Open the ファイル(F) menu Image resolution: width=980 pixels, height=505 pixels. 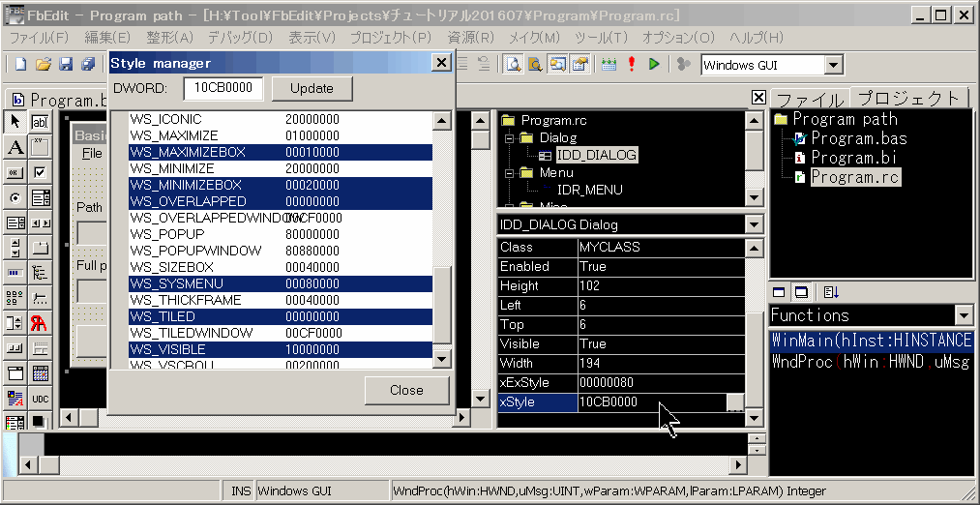[x=39, y=38]
